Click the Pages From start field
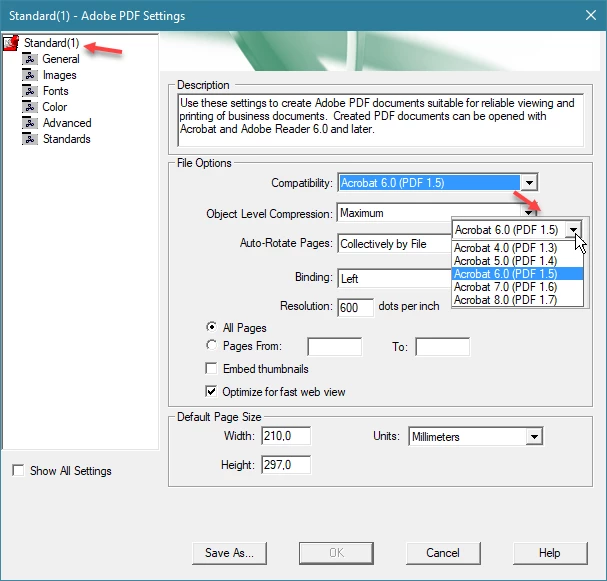Image resolution: width=607 pixels, height=581 pixels. pyautogui.click(x=334, y=346)
